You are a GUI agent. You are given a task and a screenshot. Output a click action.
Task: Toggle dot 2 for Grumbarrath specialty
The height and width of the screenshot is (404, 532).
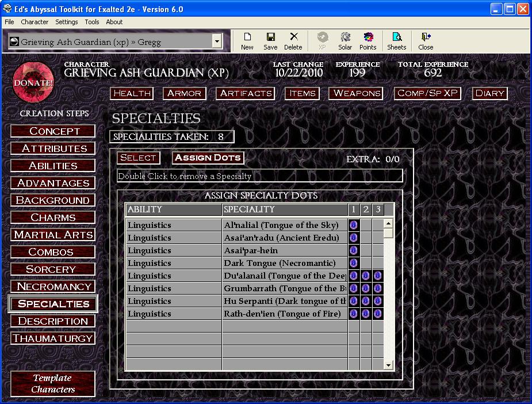(x=365, y=288)
